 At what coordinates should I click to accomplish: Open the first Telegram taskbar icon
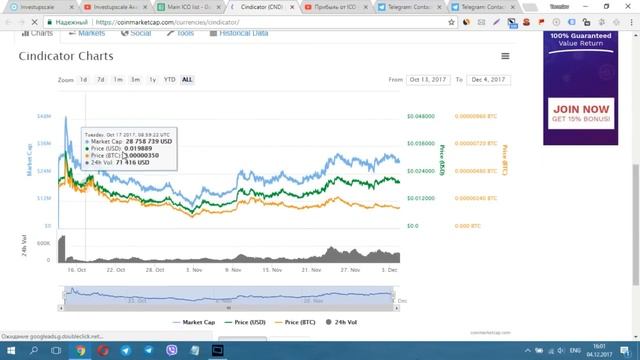126,351
